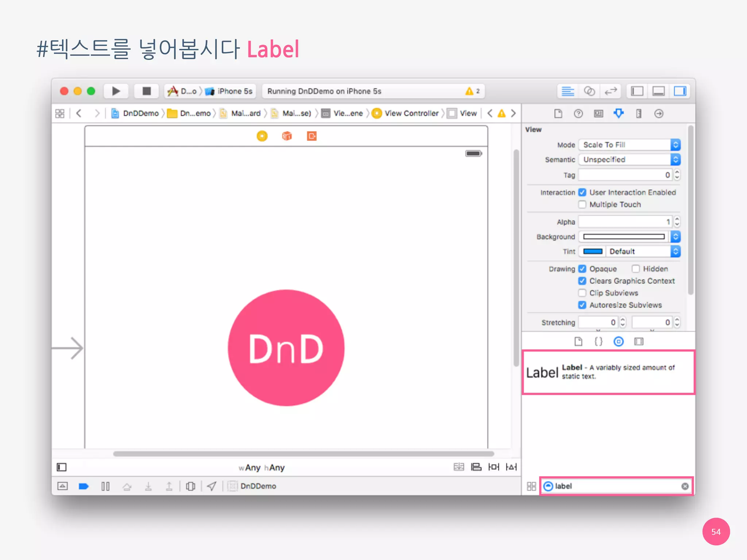Toggle library grid view icon

531,486
